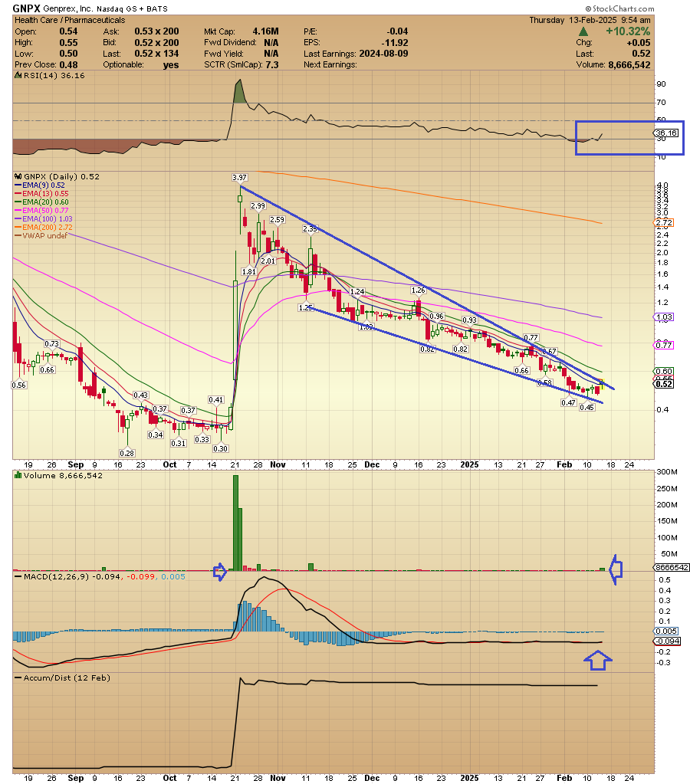Click the Prev Close 0.48 value
The image size is (690, 784).
click(x=68, y=65)
